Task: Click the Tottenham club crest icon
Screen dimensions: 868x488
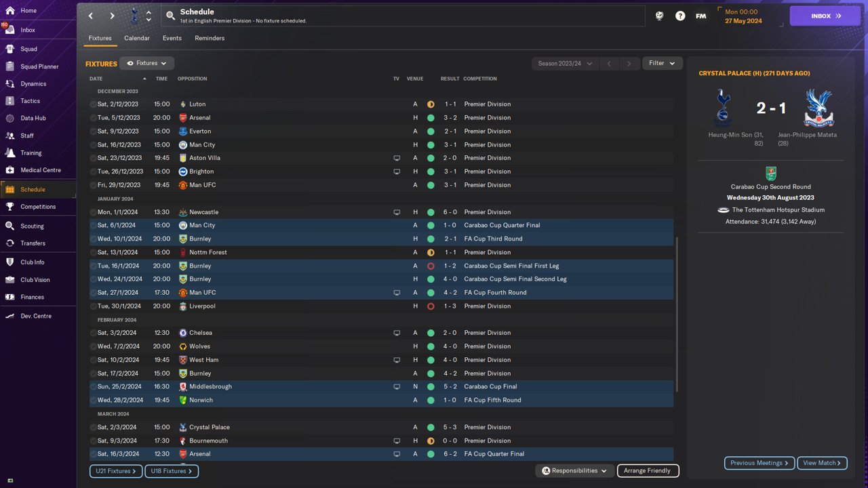Action: point(134,16)
